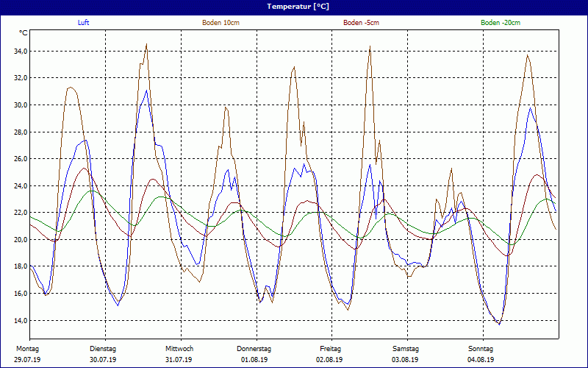Image resolution: width=588 pixels, height=368 pixels.
Task: Click the 'Dienstag' day label
Action: pos(103,349)
